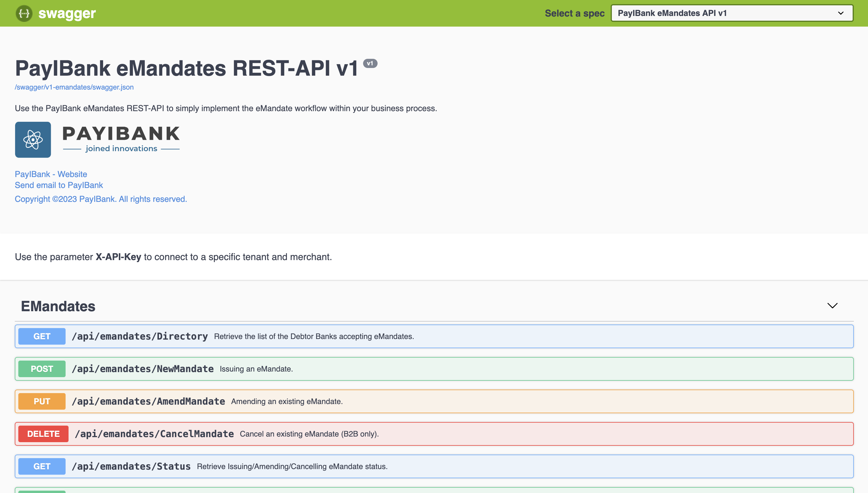Screen dimensions: 868x493
Task: Click the Swagger logo icon
Action: (x=24, y=14)
